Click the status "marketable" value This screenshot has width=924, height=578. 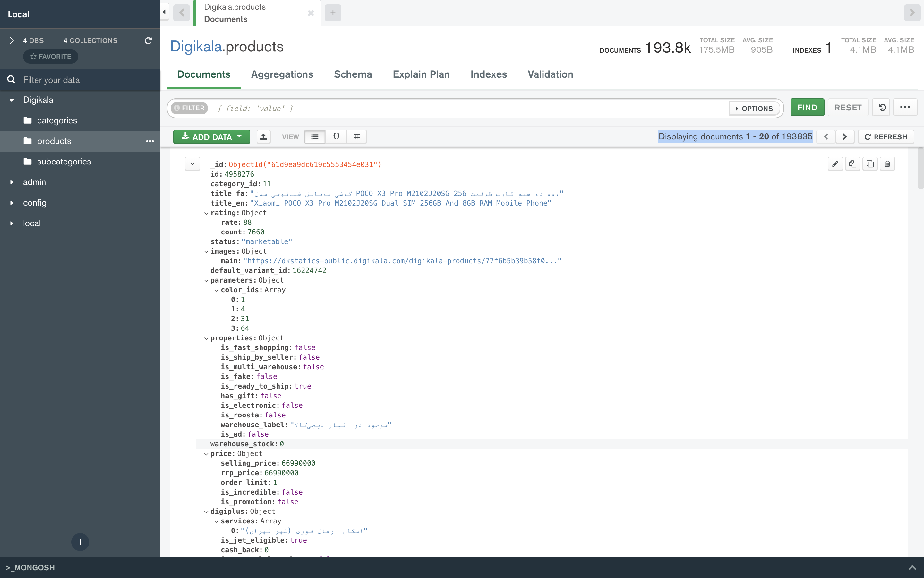(267, 241)
